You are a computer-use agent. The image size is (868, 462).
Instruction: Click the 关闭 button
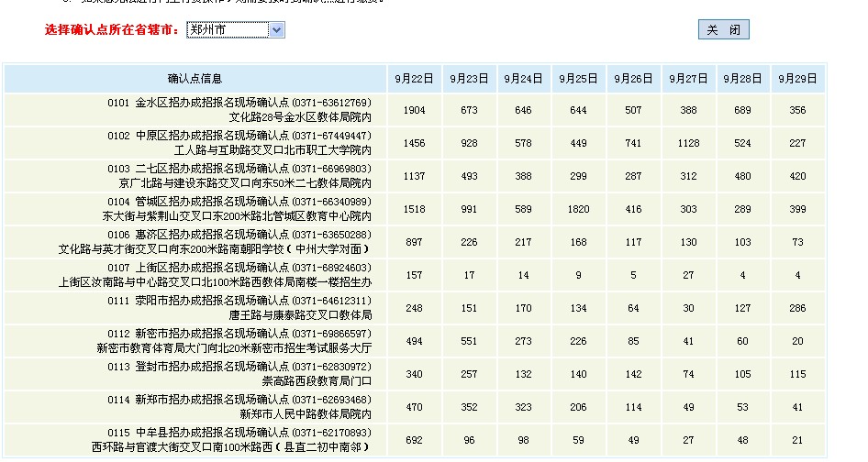[x=723, y=30]
